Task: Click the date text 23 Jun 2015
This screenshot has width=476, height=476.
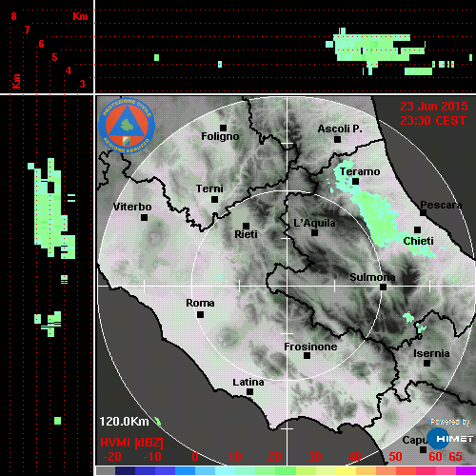Action: click(x=434, y=107)
